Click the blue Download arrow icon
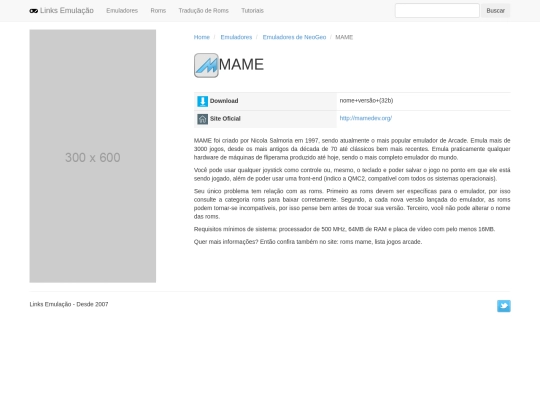 [202, 101]
